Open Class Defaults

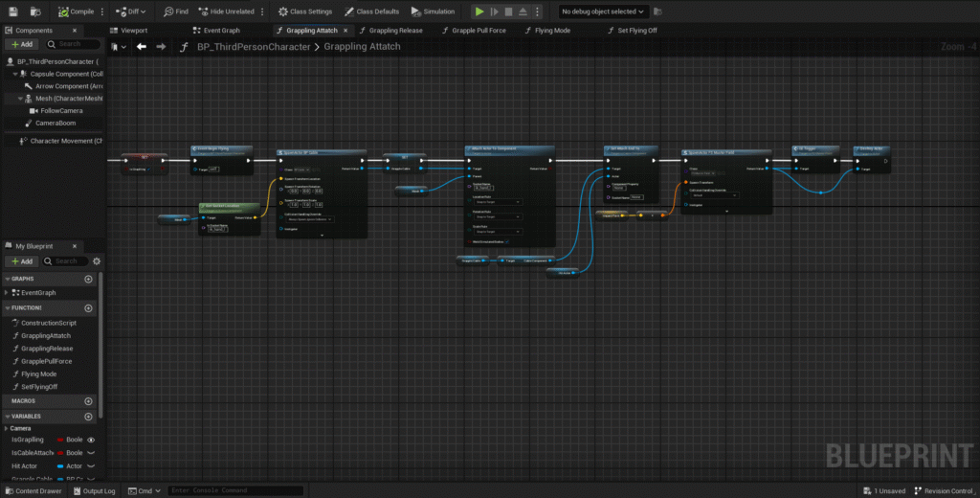[371, 11]
